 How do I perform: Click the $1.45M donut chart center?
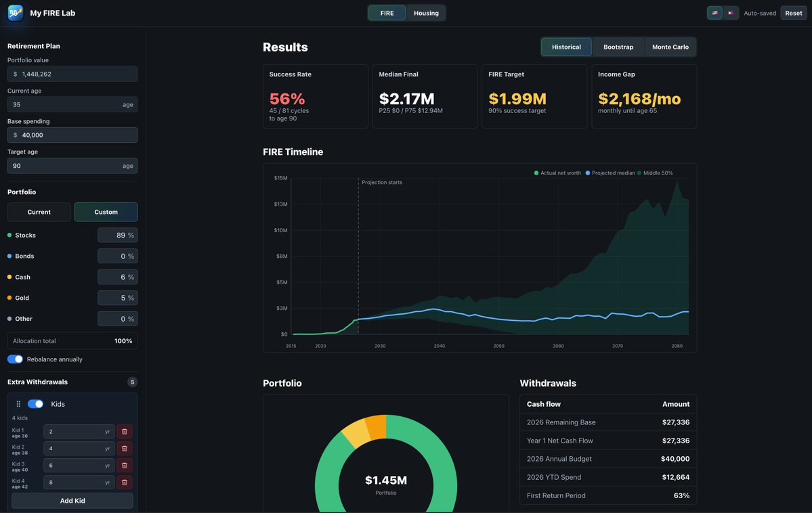(386, 480)
